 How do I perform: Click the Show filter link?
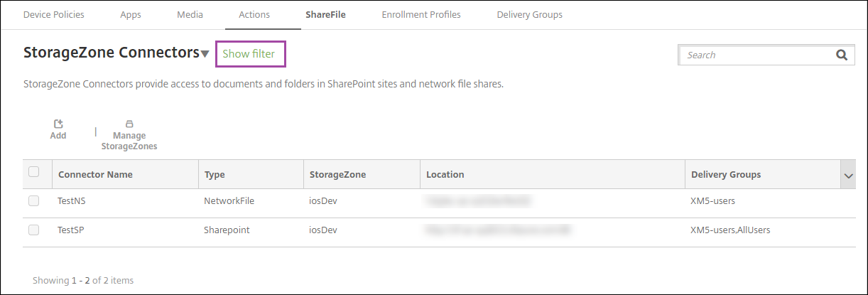pos(249,54)
